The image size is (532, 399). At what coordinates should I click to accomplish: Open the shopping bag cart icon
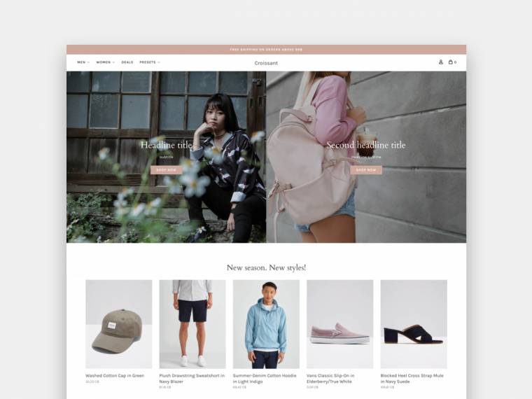point(452,62)
